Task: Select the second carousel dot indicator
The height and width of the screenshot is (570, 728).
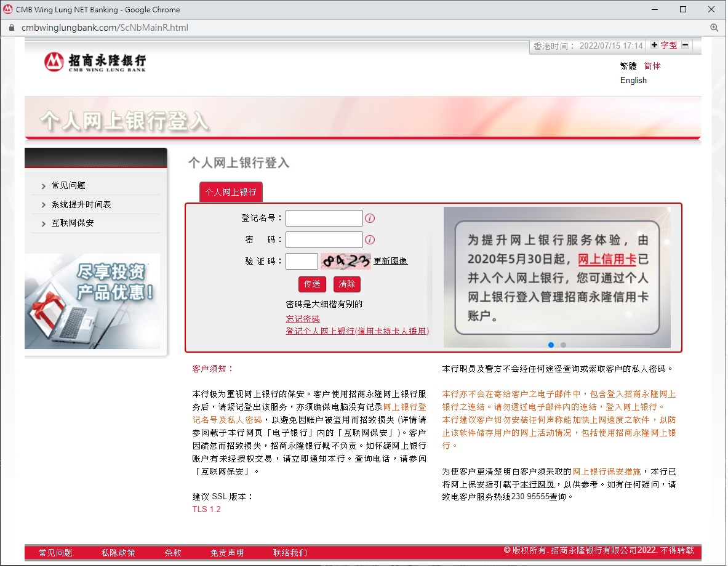Action: [x=563, y=345]
